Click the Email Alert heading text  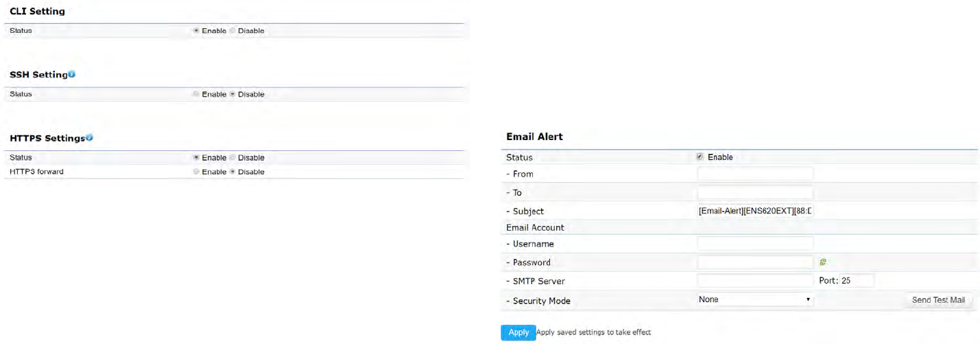[534, 137]
